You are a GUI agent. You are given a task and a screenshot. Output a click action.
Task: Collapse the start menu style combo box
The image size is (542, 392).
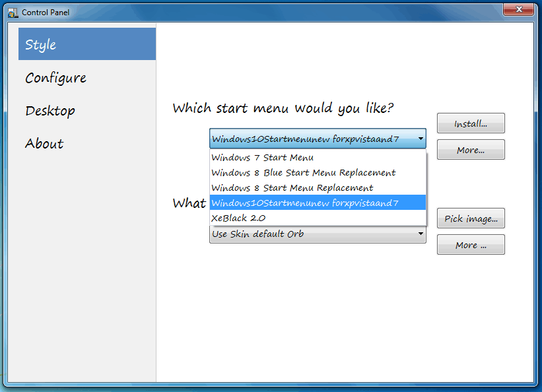click(318, 139)
